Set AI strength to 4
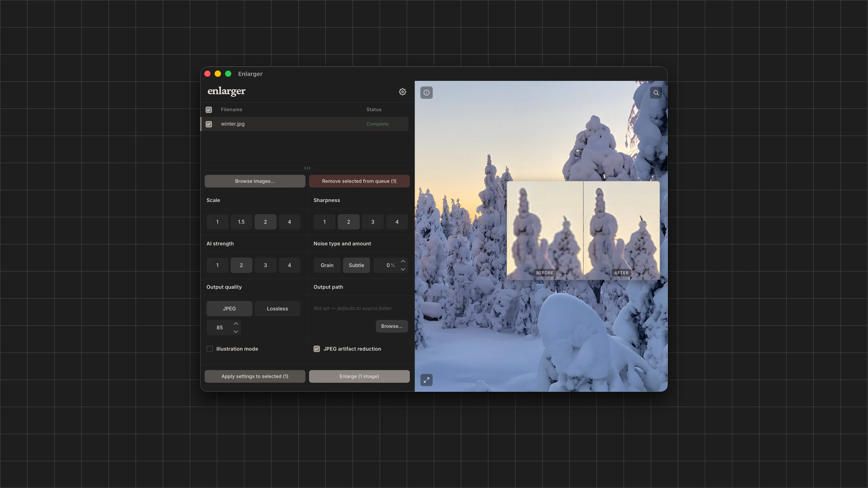The image size is (868, 488). [289, 265]
